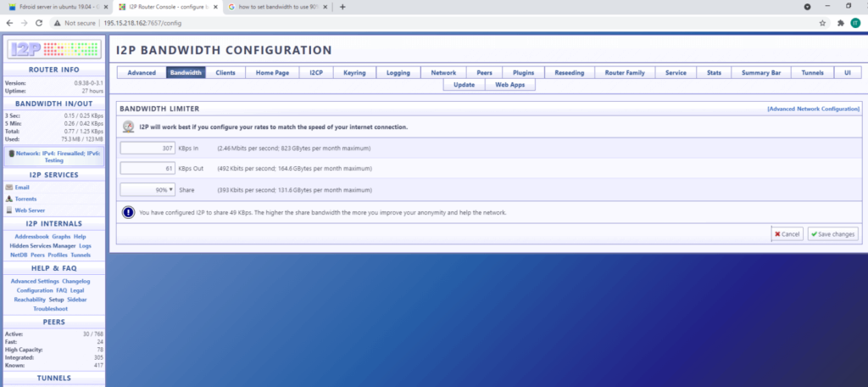Open the Tunnels config tab
Viewport: 868px width, 387px height.
tap(813, 73)
